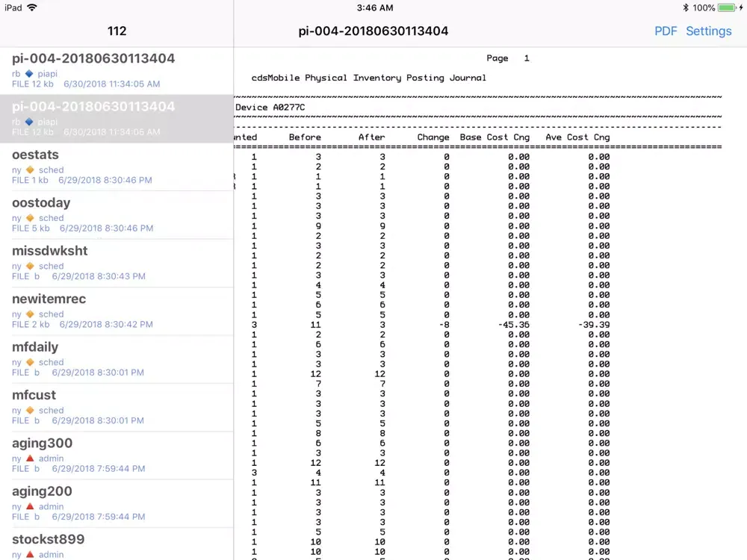Select highlighted pi-004-20180630113404 report at 11:34:06 AM
Image resolution: width=747 pixels, height=560 pixels.
coord(117,119)
